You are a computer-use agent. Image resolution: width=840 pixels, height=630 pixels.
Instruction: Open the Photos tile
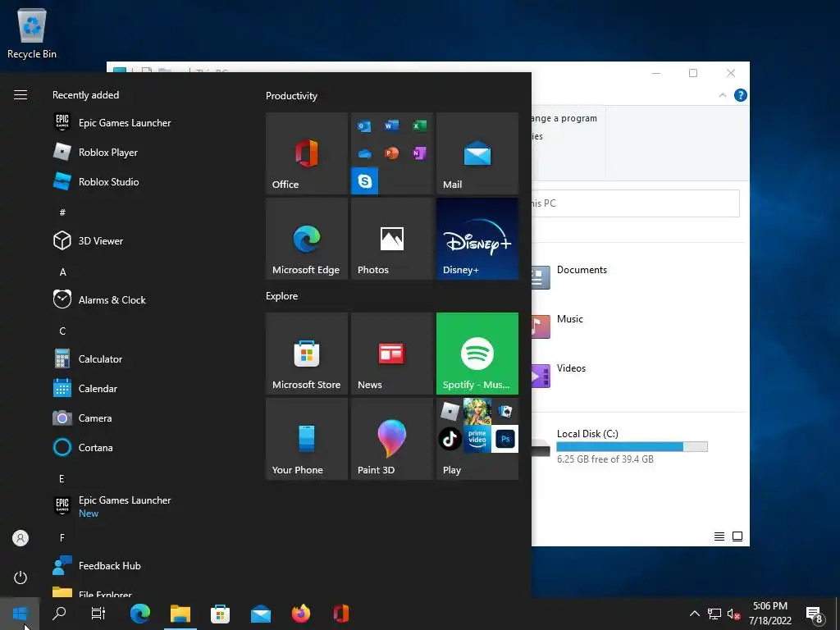click(x=391, y=239)
